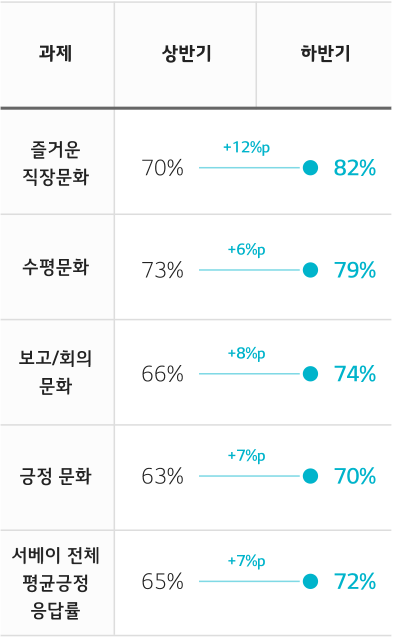Viewport: 393px width, 638px height.
Task: Click the 70% first-half value
Action: tap(162, 168)
